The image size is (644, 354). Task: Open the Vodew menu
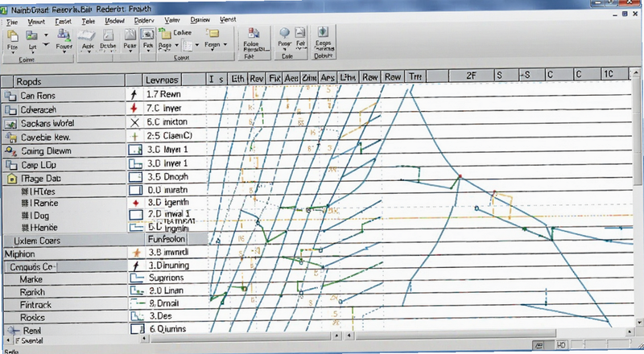coord(114,21)
